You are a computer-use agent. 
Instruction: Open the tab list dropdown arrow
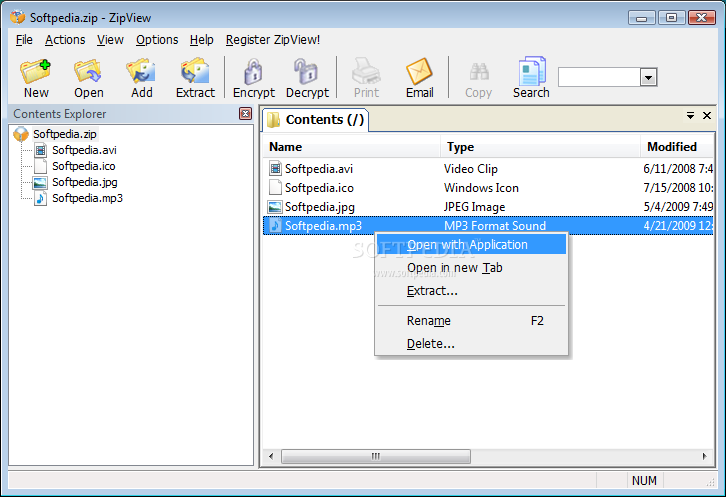tap(690, 115)
